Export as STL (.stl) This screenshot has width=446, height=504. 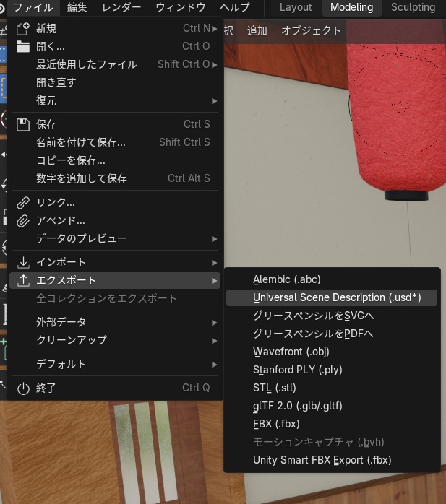[332, 388]
